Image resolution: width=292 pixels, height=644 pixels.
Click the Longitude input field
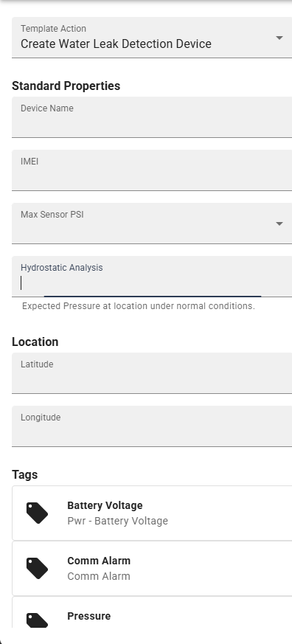coord(152,426)
